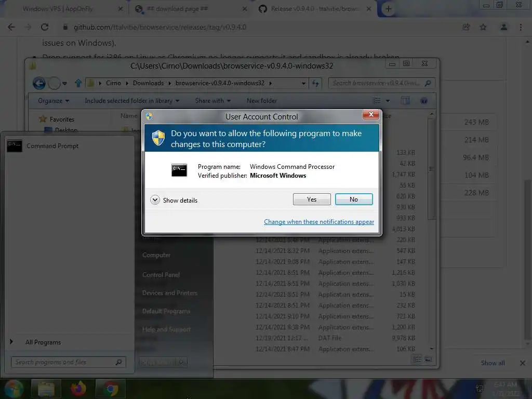Image resolution: width=532 pixels, height=399 pixels.
Task: Open the Share with dropdown
Action: coord(212,101)
